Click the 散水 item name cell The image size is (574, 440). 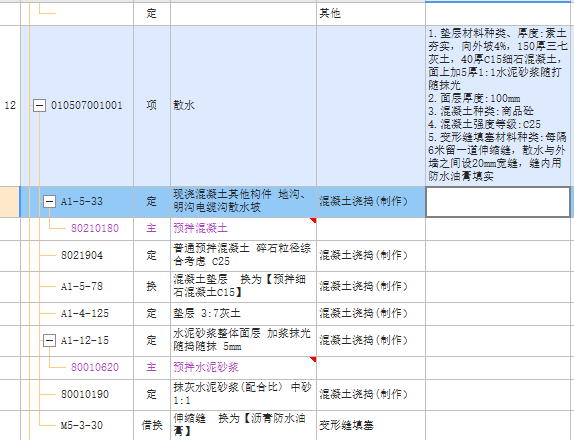[x=243, y=106]
